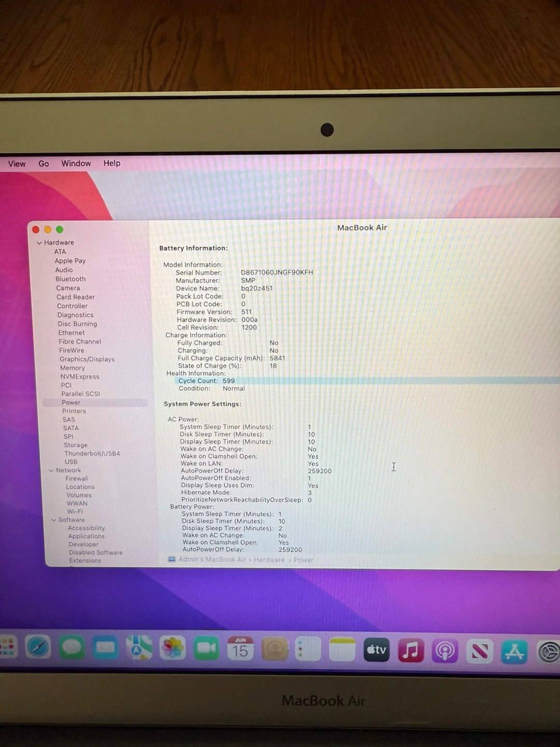This screenshot has height=747, width=560.
Task: Launch FaceTime from the Dock
Action: coord(206,648)
